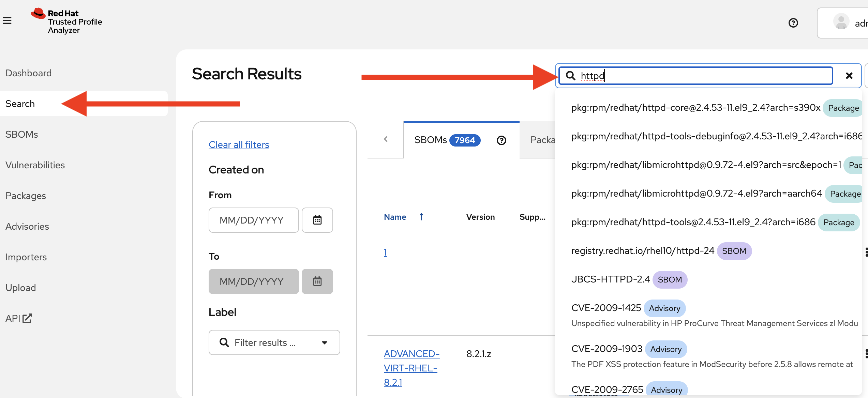Image resolution: width=868 pixels, height=398 pixels.
Task: Switch to the Packages results tab
Action: [542, 140]
